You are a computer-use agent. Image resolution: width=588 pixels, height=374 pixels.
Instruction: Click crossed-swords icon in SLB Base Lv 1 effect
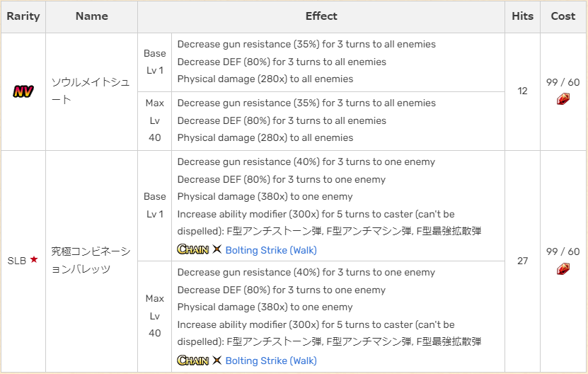[x=217, y=249]
